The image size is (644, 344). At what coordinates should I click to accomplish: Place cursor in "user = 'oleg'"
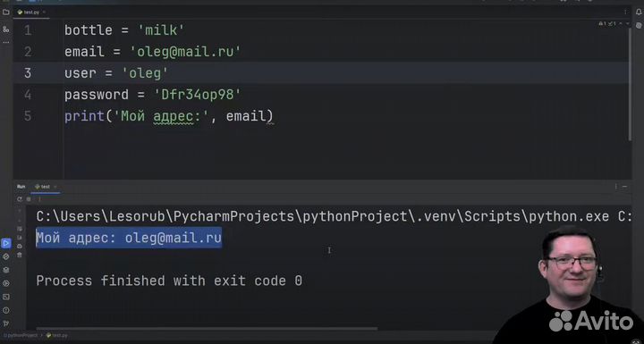[x=116, y=73]
